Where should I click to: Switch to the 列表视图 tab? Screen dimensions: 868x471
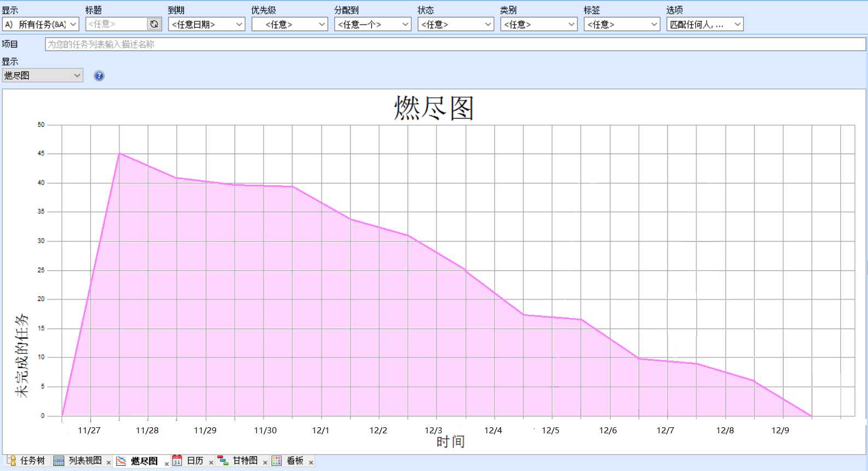click(x=78, y=461)
